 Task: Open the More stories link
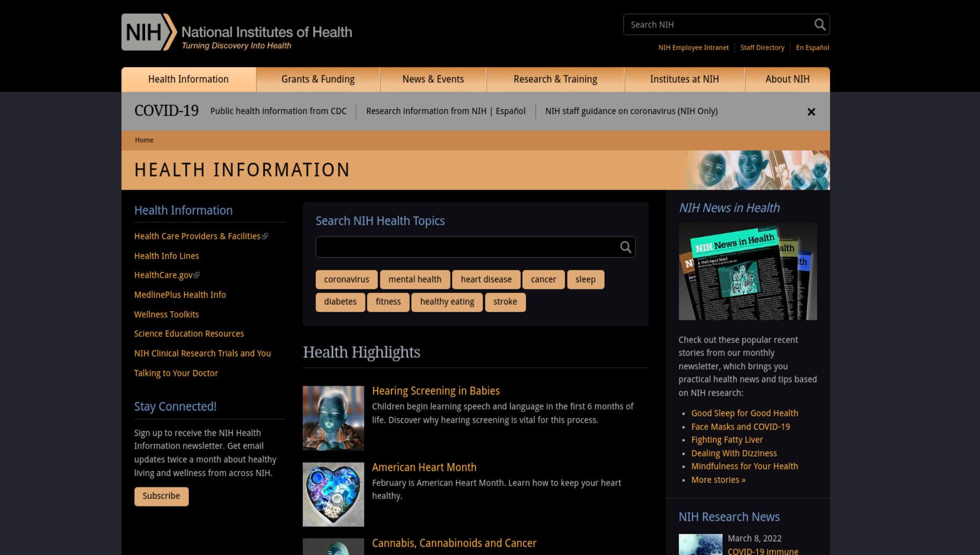[718, 480]
